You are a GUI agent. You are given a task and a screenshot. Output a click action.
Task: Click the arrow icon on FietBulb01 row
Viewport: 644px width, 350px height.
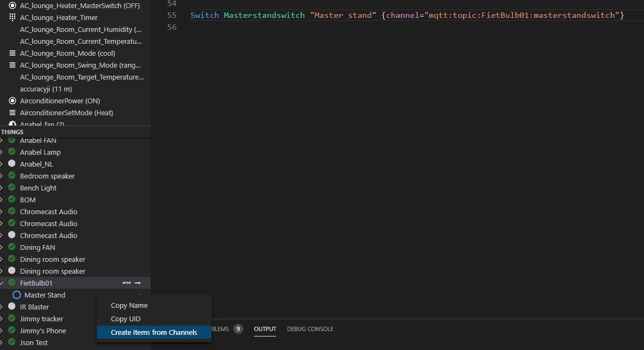(x=138, y=283)
